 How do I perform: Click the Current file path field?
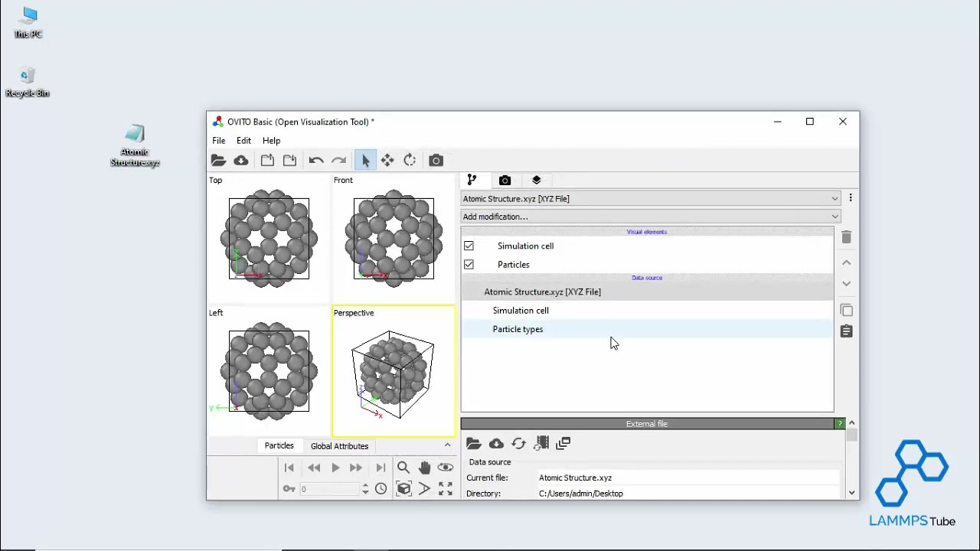click(x=688, y=478)
